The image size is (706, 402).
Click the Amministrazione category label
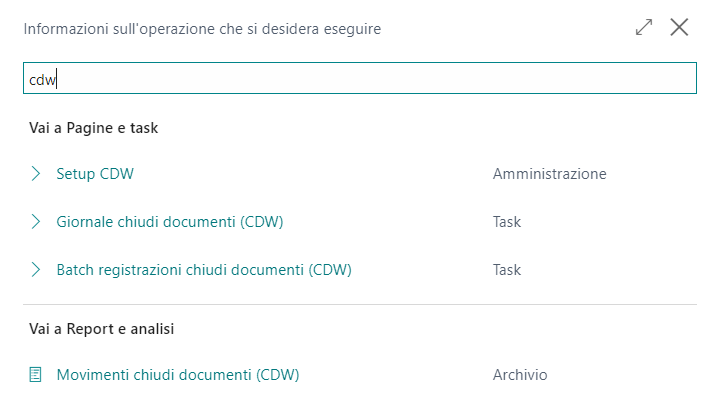click(x=549, y=174)
